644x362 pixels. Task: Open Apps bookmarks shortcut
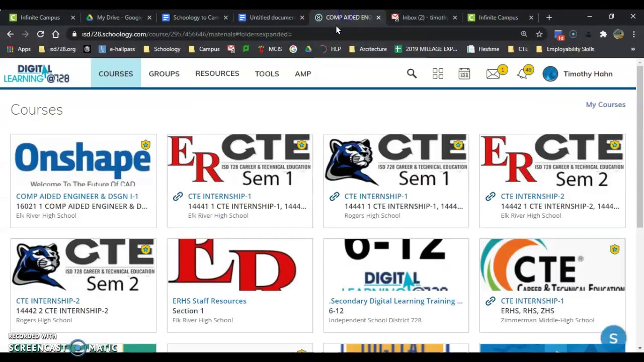coord(19,49)
